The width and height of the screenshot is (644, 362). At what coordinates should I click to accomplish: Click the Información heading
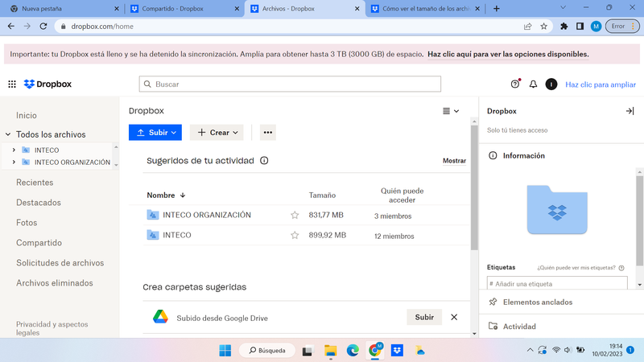coord(524,155)
